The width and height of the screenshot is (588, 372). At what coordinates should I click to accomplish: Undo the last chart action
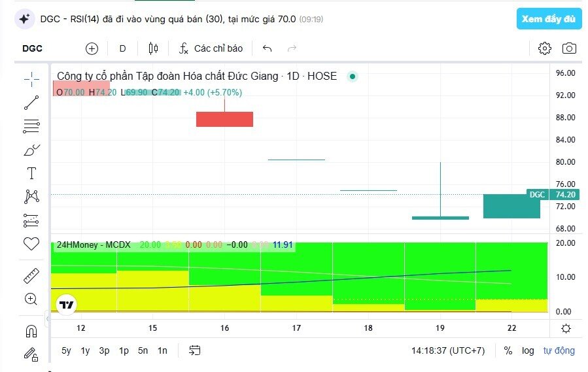coord(267,48)
